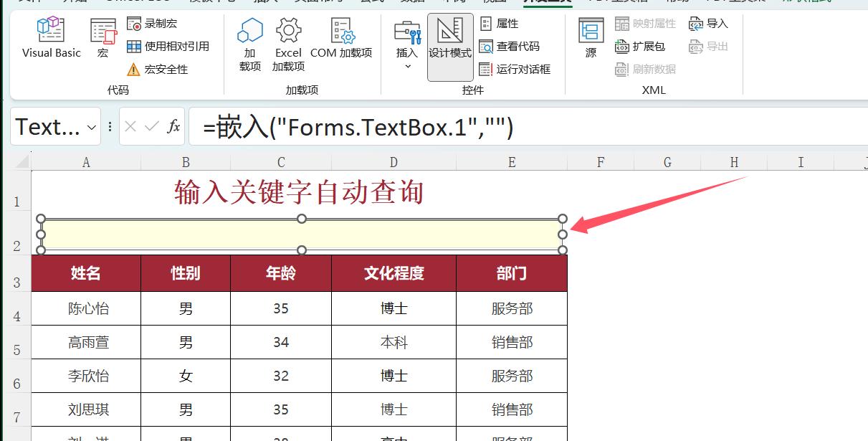Click View Code (查看代码)
This screenshot has height=441, width=868.
[510, 47]
